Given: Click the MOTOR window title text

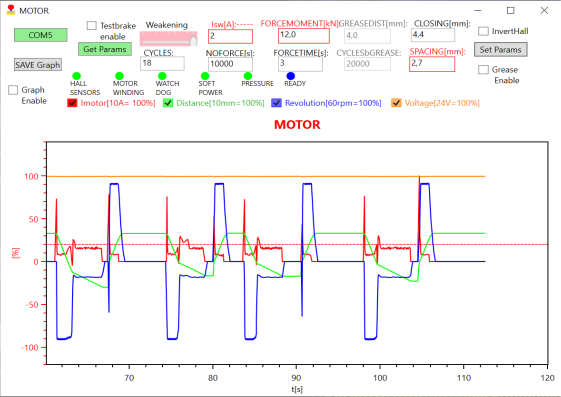Looking at the screenshot, I should pyautogui.click(x=34, y=11).
